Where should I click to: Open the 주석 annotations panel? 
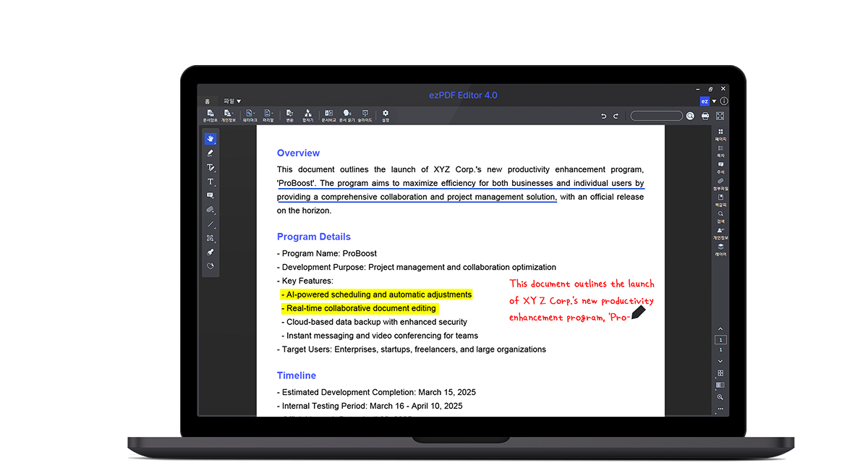[x=720, y=167]
